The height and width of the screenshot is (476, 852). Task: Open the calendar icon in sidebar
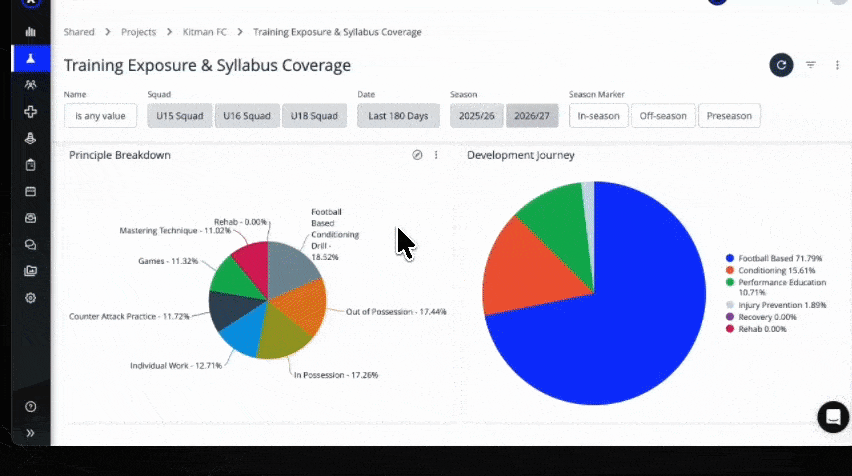30,191
